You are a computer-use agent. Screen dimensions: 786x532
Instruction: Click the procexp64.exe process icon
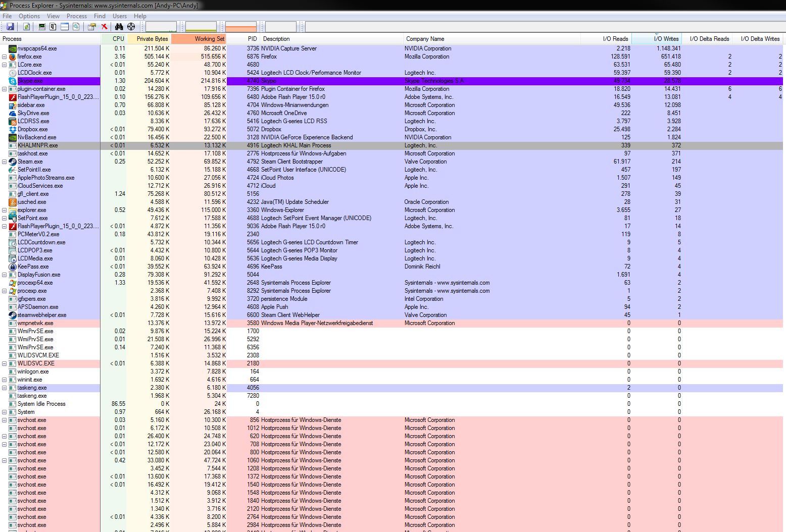[13, 283]
